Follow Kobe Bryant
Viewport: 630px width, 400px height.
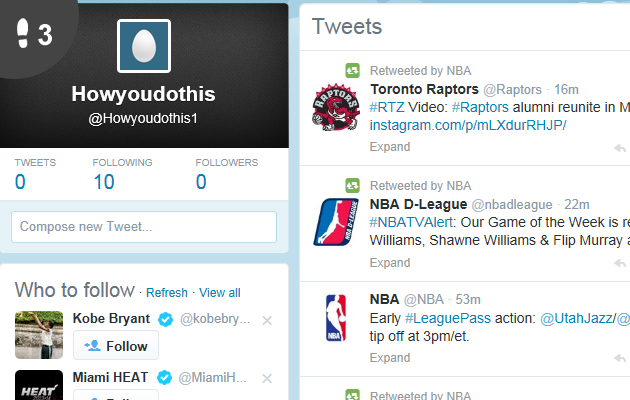pos(116,345)
